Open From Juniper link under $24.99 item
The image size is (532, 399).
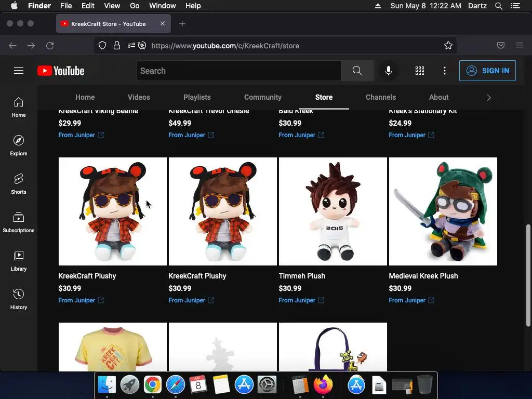click(x=411, y=135)
